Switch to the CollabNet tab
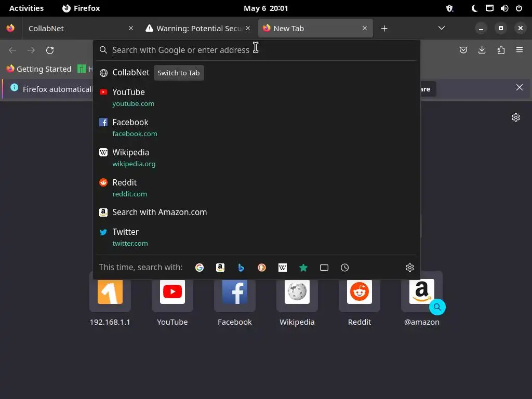Image resolution: width=532 pixels, height=399 pixels. pyautogui.click(x=81, y=28)
